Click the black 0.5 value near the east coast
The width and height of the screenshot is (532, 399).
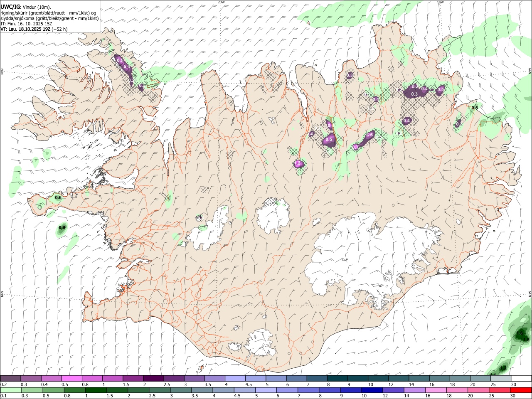coord(475,108)
